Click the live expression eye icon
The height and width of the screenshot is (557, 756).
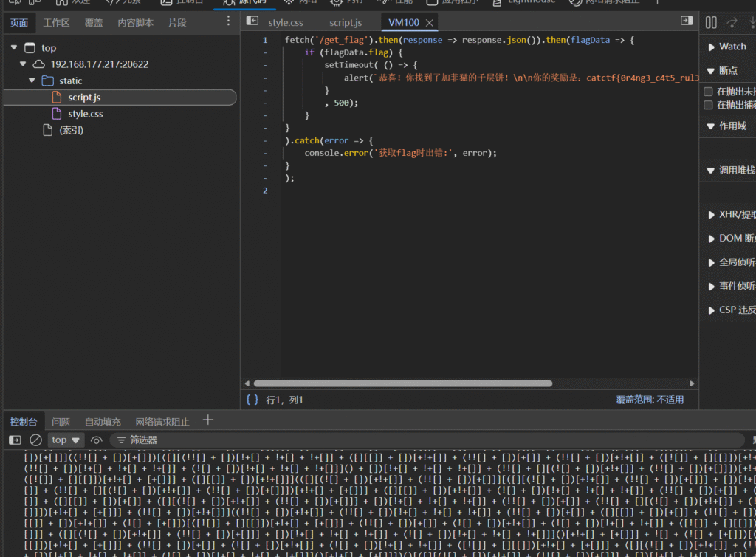[x=96, y=440]
